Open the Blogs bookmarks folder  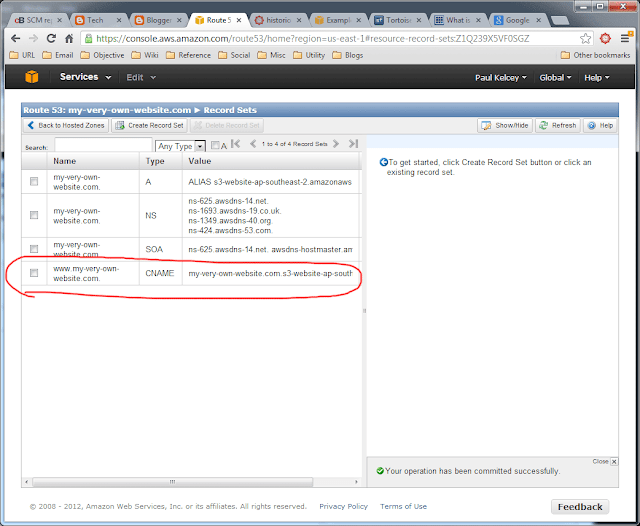point(348,55)
